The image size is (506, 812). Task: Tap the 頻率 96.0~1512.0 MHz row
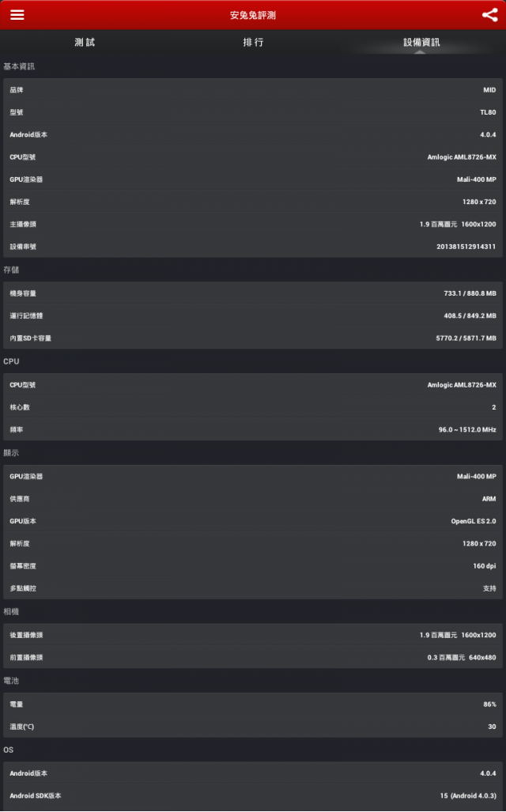pyautogui.click(x=253, y=429)
